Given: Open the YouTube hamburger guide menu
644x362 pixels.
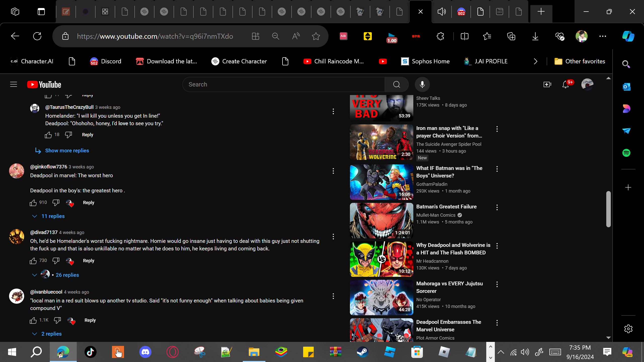Looking at the screenshot, I should 14,84.
